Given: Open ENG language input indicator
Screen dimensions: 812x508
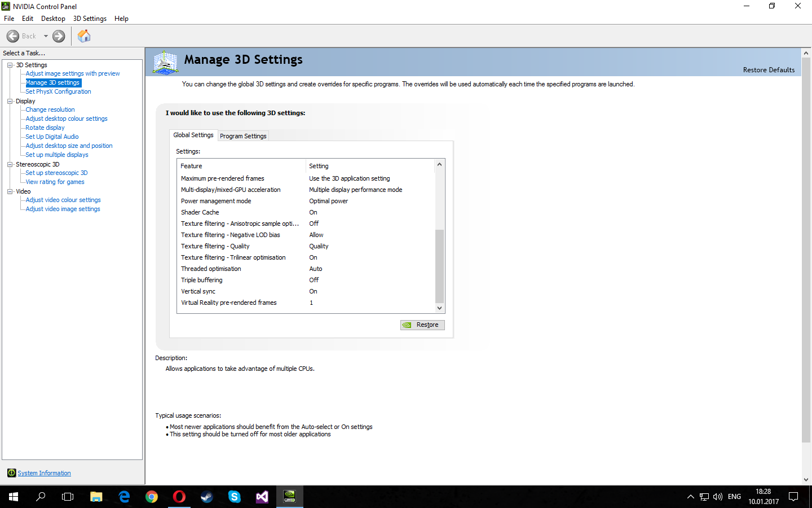Looking at the screenshot, I should 734,497.
